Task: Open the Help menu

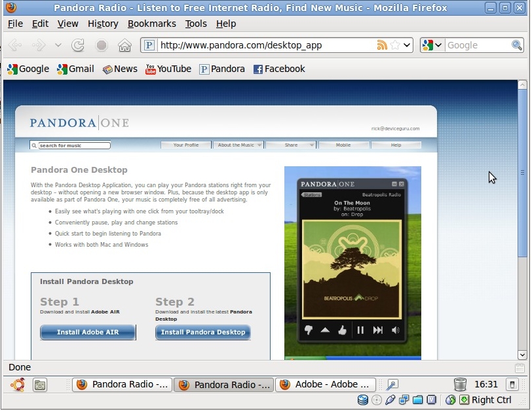Action: (226, 24)
